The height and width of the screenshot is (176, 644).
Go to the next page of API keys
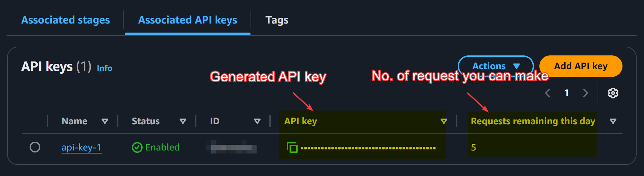(x=585, y=93)
